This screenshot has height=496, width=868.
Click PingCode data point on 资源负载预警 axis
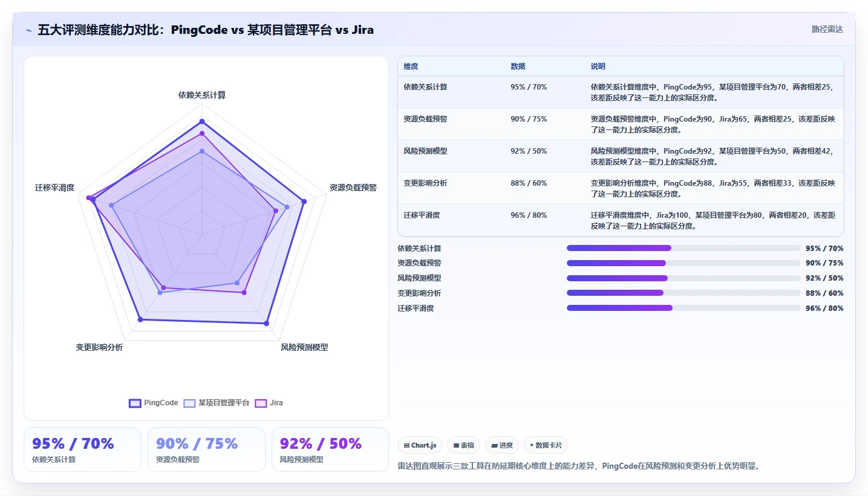[x=304, y=201]
